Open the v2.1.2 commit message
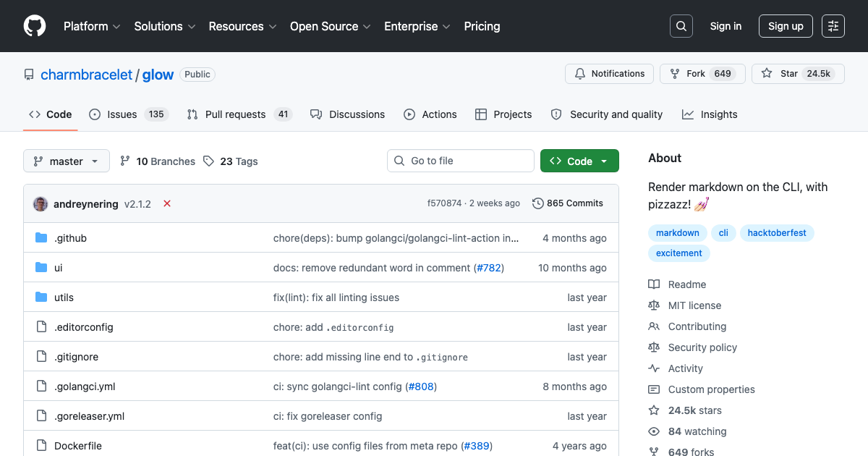Viewport: 868px width, 456px height. pyautogui.click(x=137, y=204)
